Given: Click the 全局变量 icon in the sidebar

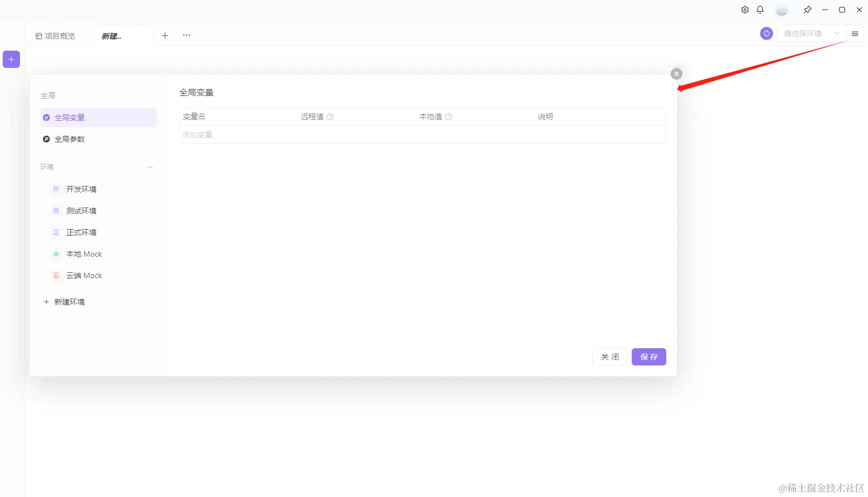Looking at the screenshot, I should pyautogui.click(x=46, y=118).
